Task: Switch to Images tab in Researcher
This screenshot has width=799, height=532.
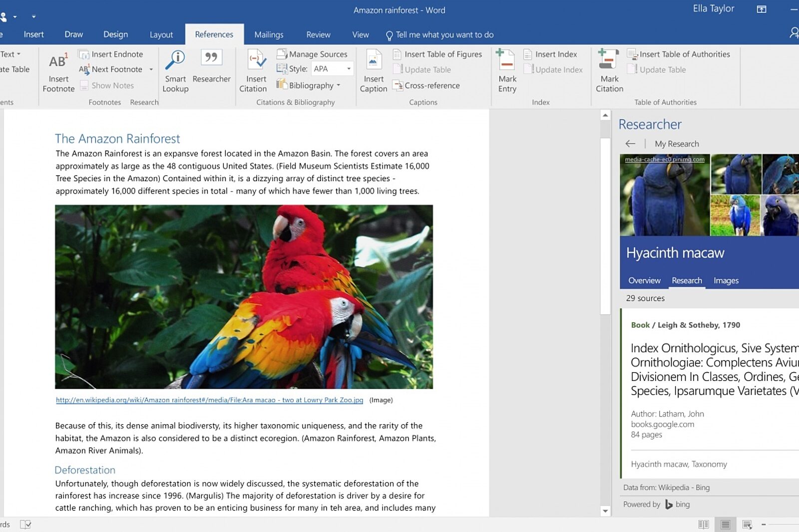Action: point(726,280)
